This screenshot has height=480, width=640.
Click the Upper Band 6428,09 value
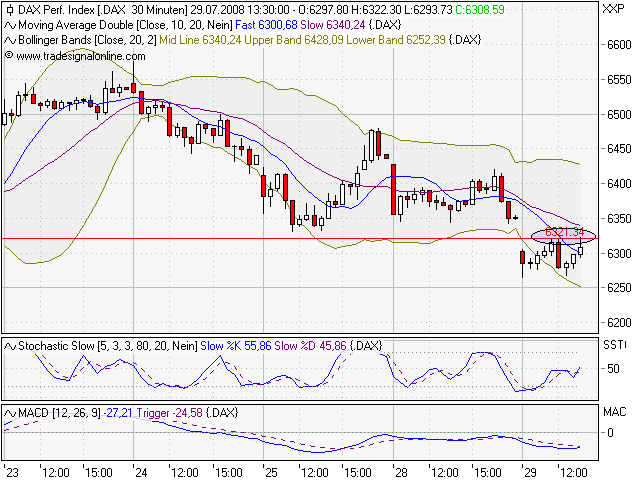tap(293, 40)
